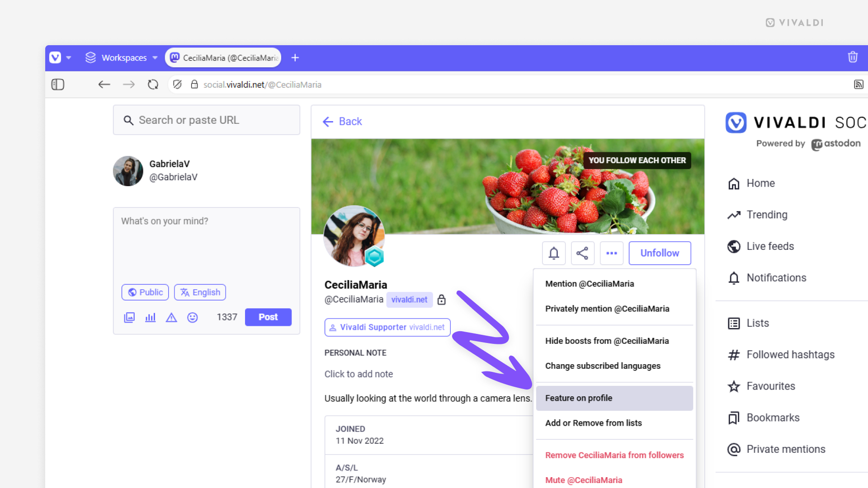Go back in browser history
The height and width of the screenshot is (488, 868).
pos(104,84)
